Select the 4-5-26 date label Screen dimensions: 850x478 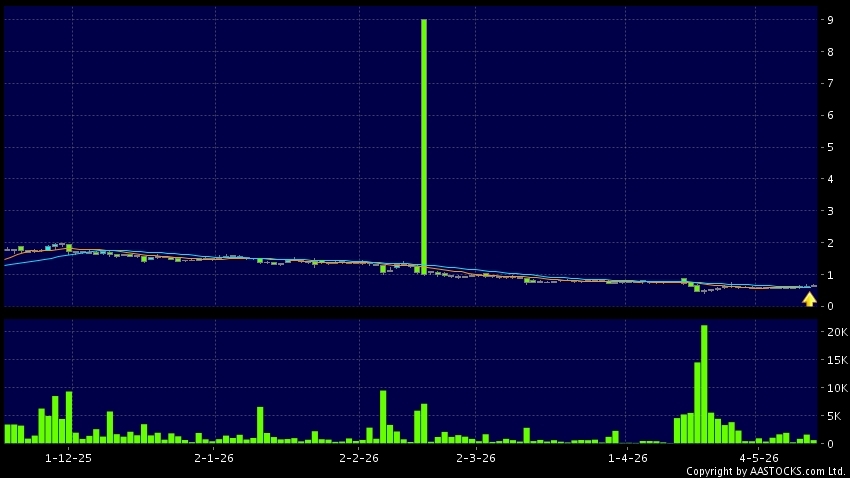[x=758, y=458]
